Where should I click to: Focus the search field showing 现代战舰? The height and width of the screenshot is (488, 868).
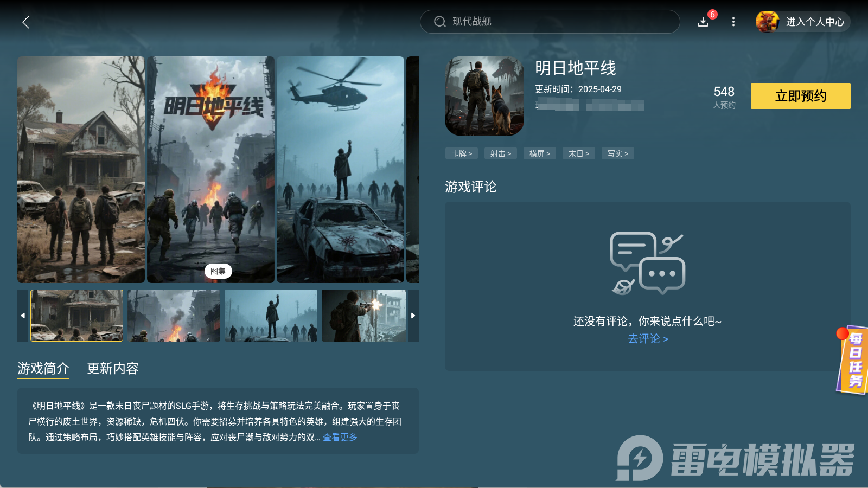(x=550, y=22)
